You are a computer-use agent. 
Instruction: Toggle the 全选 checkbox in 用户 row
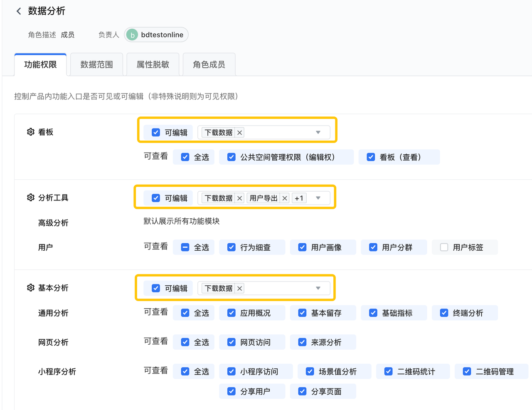tap(185, 247)
